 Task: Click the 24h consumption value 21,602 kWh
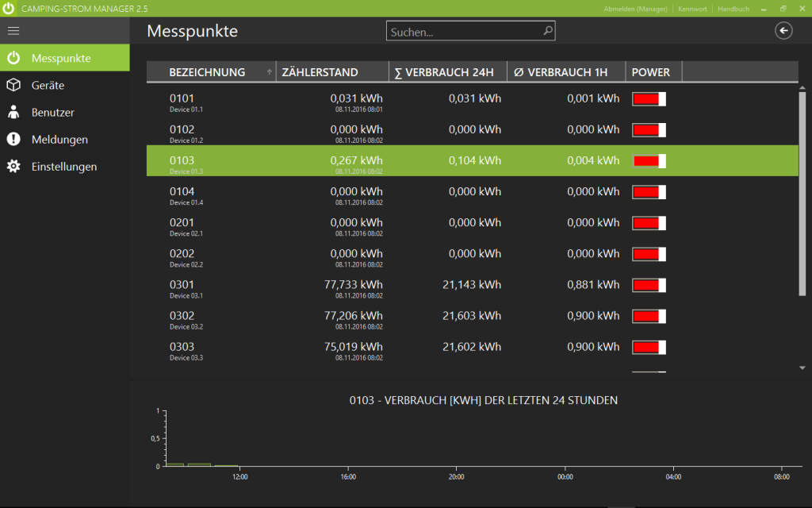tap(472, 347)
